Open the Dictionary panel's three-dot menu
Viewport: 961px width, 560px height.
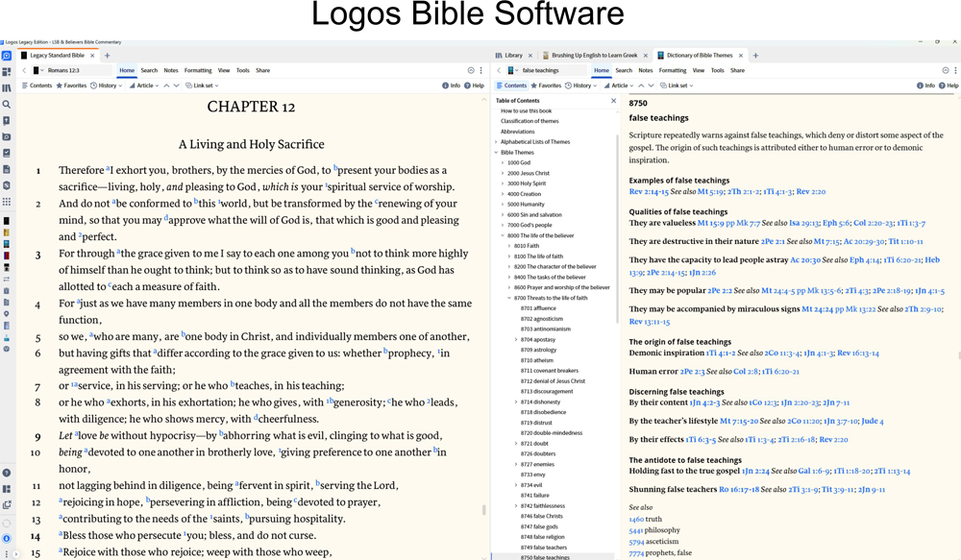click(955, 70)
